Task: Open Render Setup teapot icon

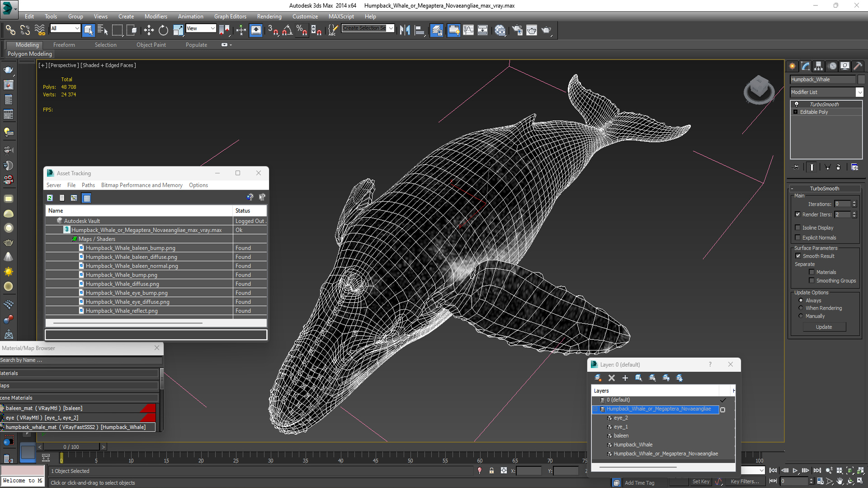Action: point(517,30)
